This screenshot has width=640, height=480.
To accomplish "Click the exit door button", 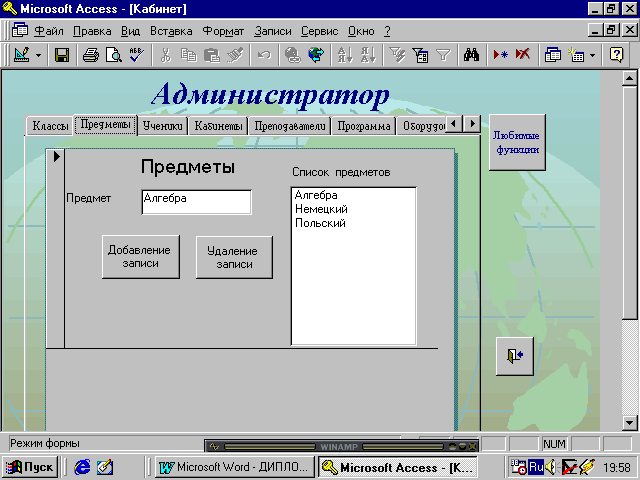I will tap(515, 355).
